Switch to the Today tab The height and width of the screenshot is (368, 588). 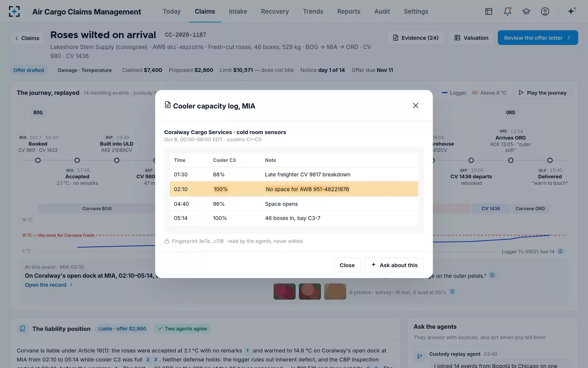tap(171, 11)
